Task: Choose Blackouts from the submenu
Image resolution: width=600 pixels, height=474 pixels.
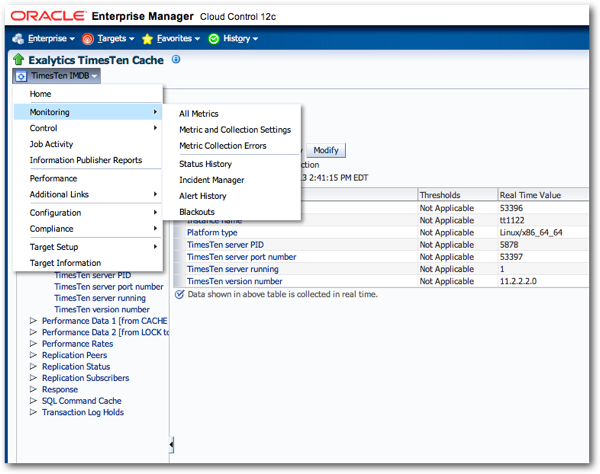Action: pyautogui.click(x=232, y=212)
